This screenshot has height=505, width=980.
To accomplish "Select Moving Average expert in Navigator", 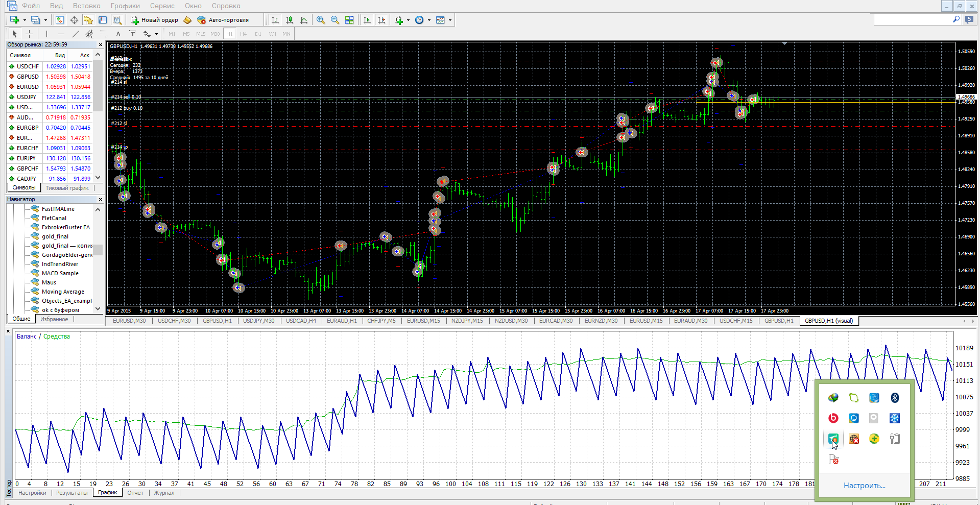I will [x=63, y=292].
